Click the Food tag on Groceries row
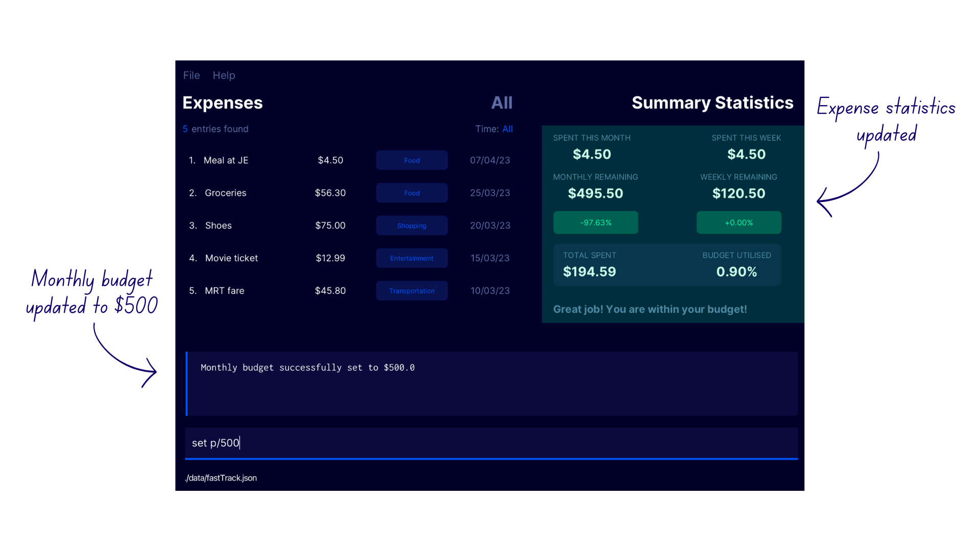The width and height of the screenshot is (980, 551). [412, 193]
